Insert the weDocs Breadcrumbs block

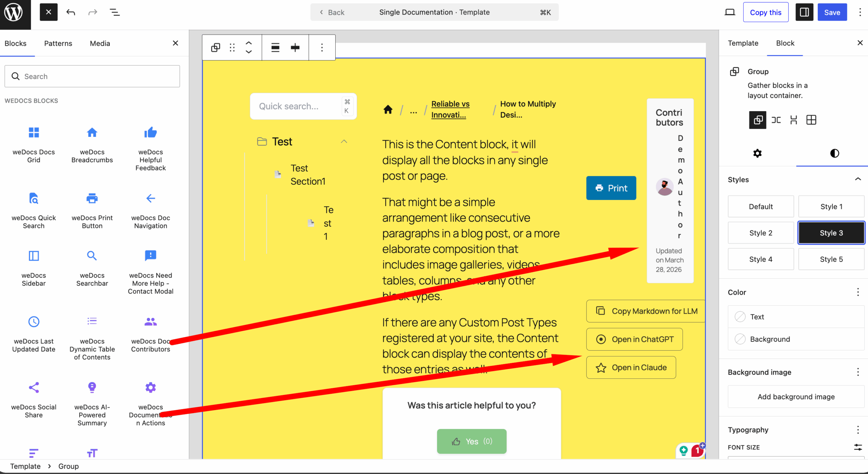tap(92, 145)
